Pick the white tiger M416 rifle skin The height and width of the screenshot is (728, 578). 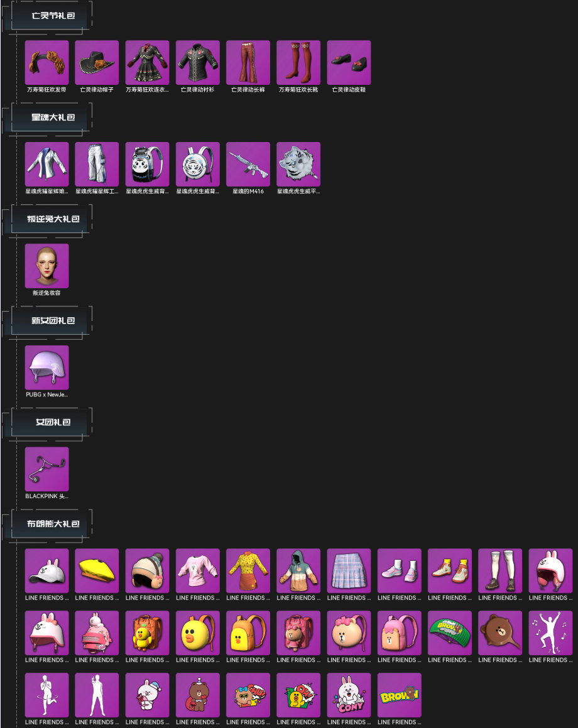(x=248, y=164)
